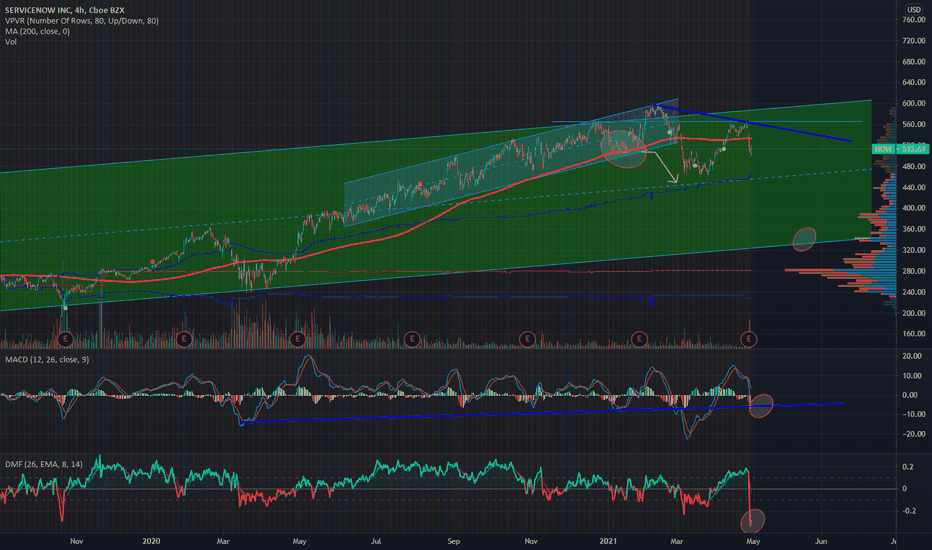
Task: Click the MA (200, close, 0) legend
Action: point(37,32)
